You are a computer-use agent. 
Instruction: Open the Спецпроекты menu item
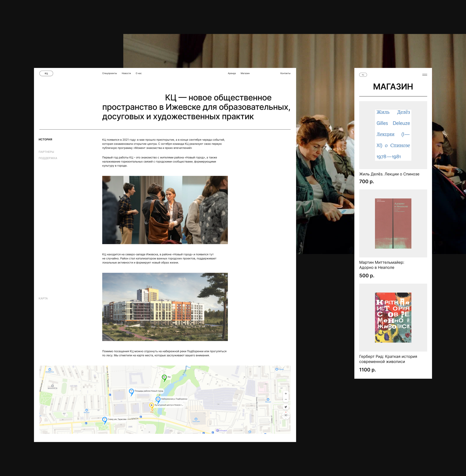[x=109, y=73]
